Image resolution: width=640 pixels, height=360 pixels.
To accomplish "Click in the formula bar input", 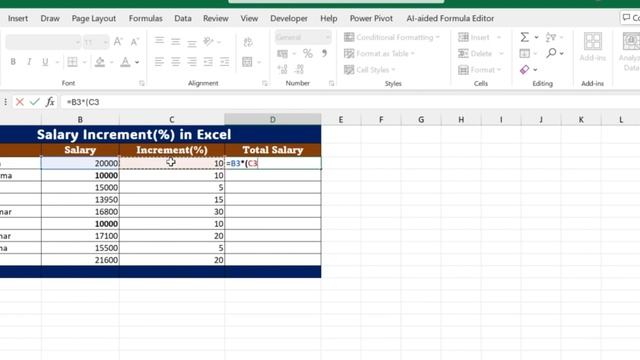I will click(350, 102).
